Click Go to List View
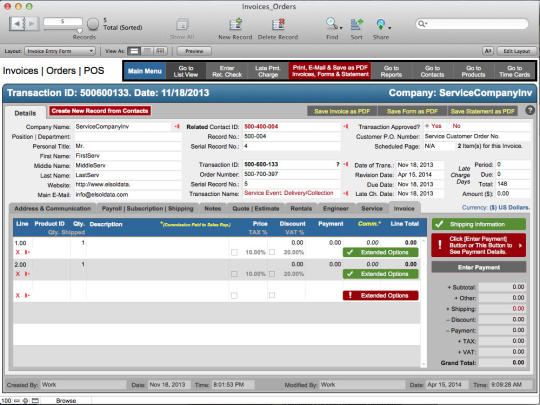 [x=186, y=71]
